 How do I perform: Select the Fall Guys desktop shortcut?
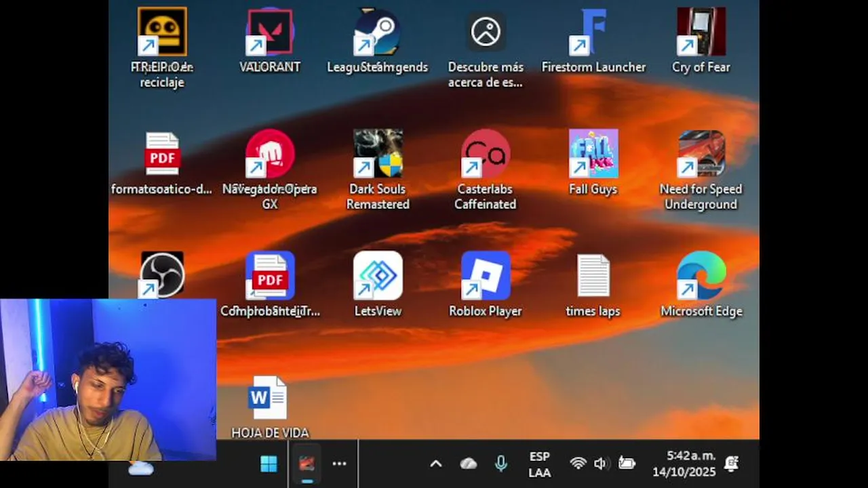pos(593,154)
